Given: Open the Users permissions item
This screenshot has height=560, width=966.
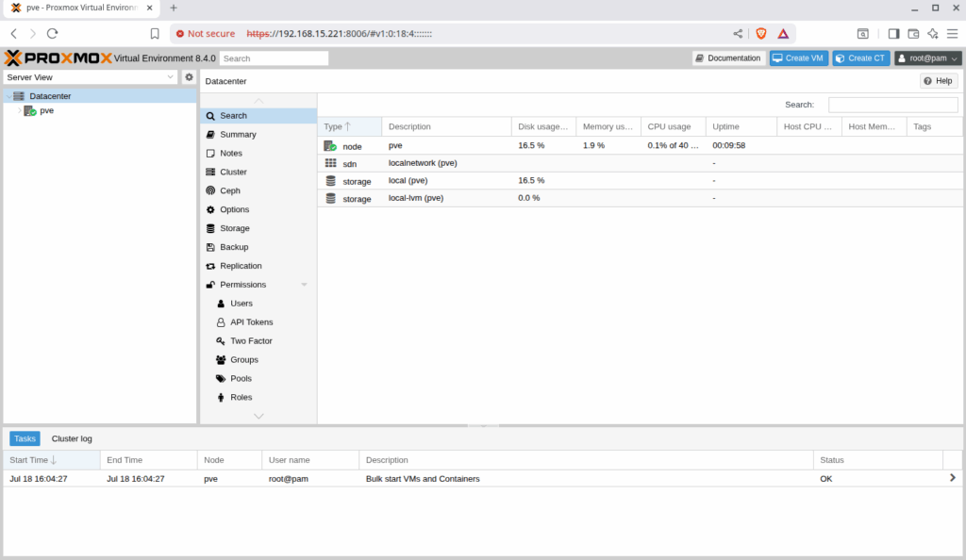Looking at the screenshot, I should 258,304.
